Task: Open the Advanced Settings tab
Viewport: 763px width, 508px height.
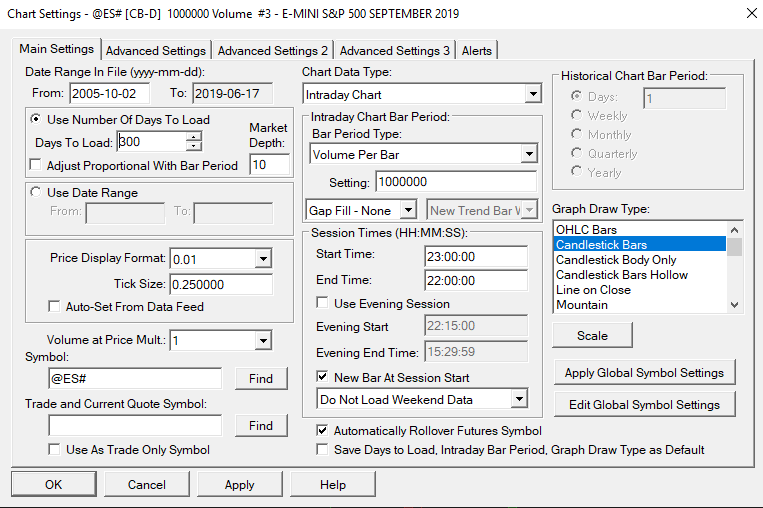Action: click(156, 51)
